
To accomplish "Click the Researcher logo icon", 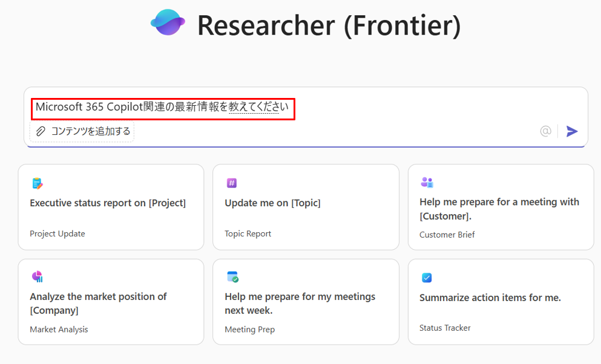I will click(168, 22).
